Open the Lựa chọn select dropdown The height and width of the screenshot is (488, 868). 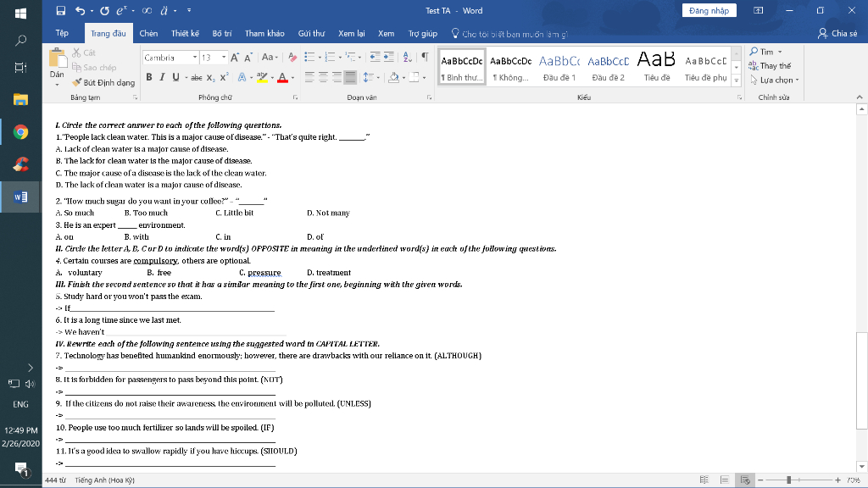tap(775, 80)
